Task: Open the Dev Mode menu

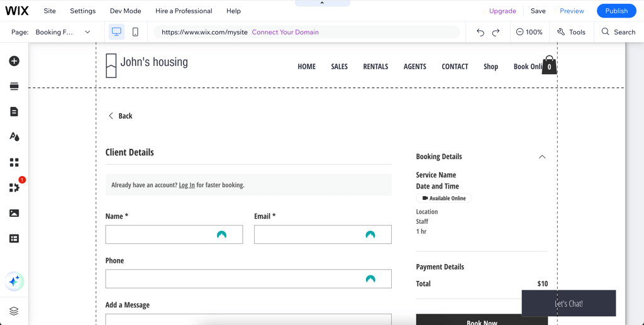Action: (125, 11)
